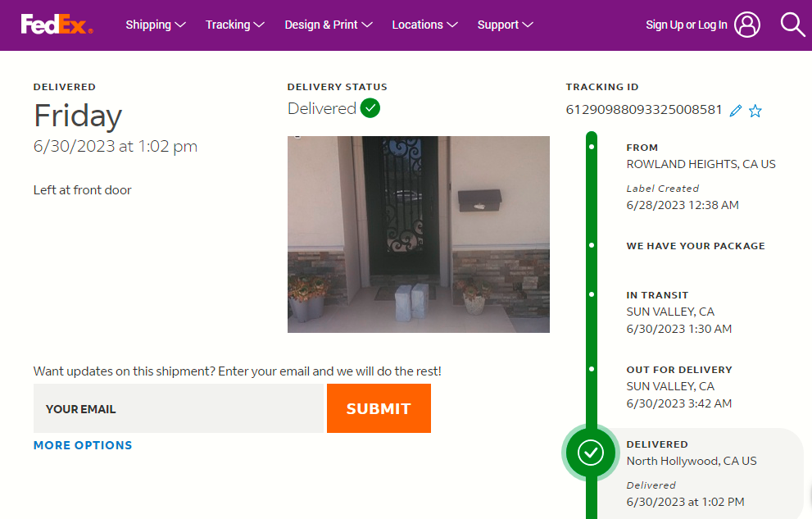812x519 pixels.
Task: Expand the Design & Print menu
Action: (329, 25)
